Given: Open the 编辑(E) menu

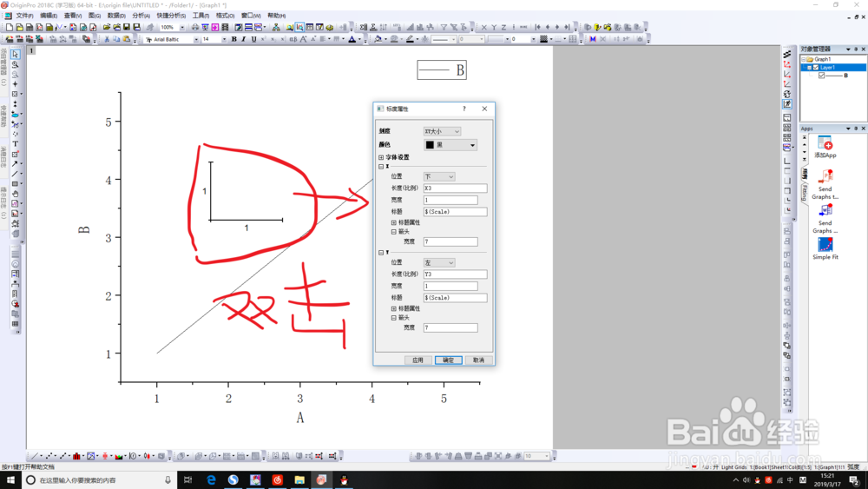Looking at the screenshot, I should pyautogui.click(x=49, y=16).
